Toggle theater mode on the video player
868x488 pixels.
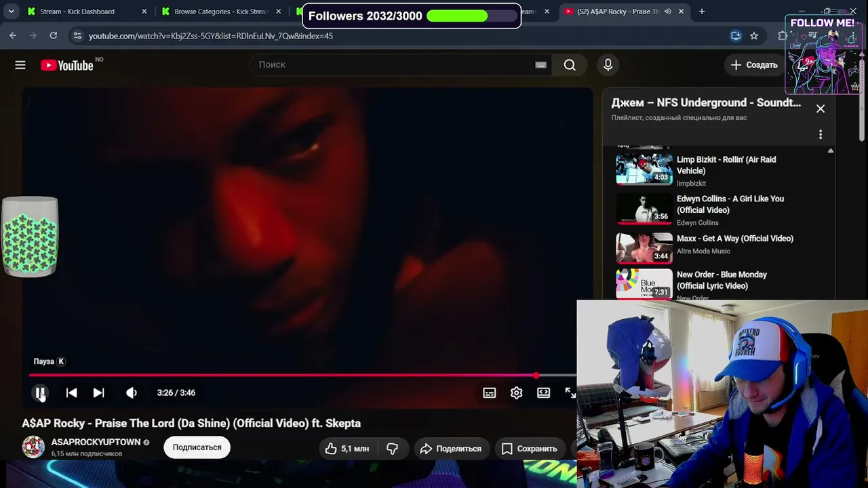[543, 392]
